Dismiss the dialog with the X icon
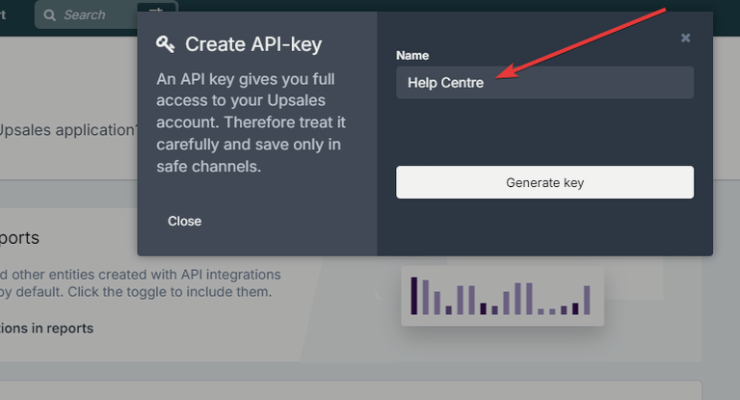The width and height of the screenshot is (740, 400). pos(685,38)
